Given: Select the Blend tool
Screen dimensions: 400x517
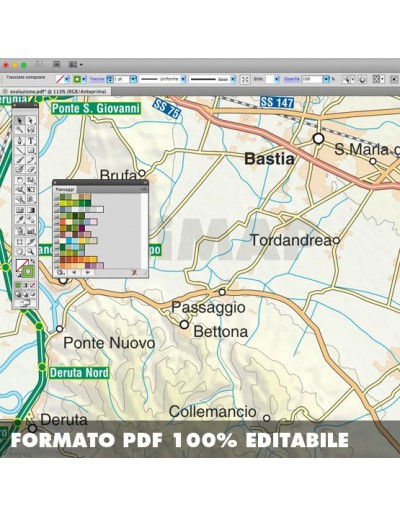Looking at the screenshot, I should coord(30,220).
